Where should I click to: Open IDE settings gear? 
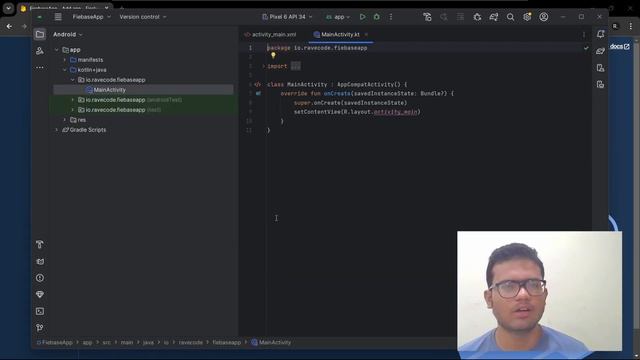tap(527, 17)
